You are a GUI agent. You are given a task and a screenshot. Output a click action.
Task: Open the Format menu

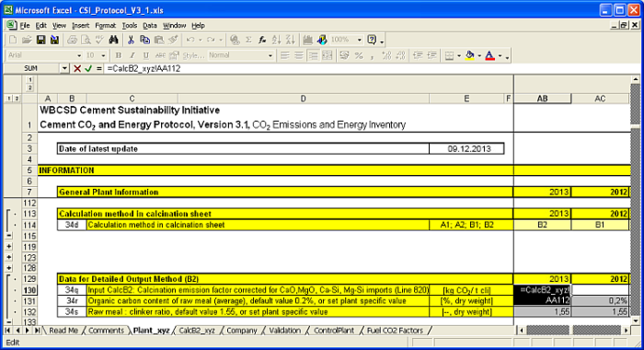(x=106, y=26)
